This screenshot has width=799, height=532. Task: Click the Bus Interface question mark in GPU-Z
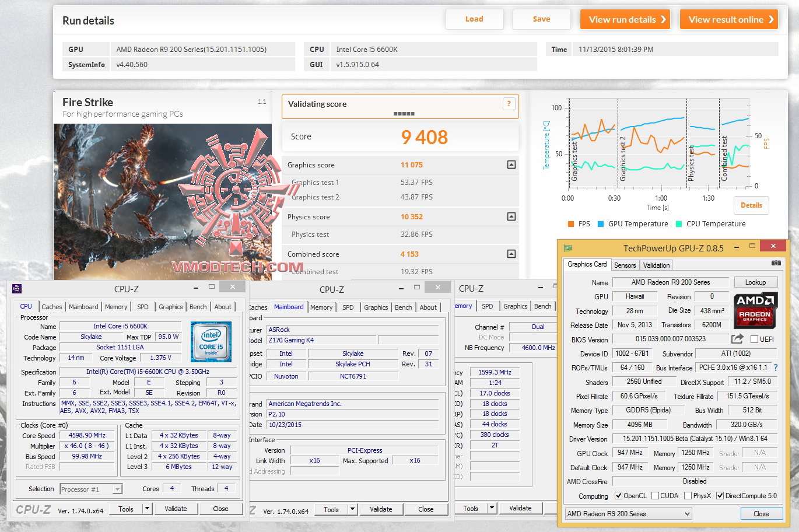pos(775,367)
